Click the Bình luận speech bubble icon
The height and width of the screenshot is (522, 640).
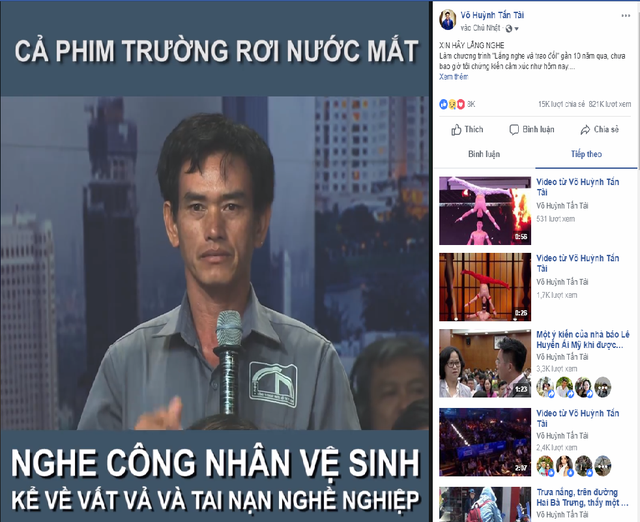pyautogui.click(x=514, y=130)
